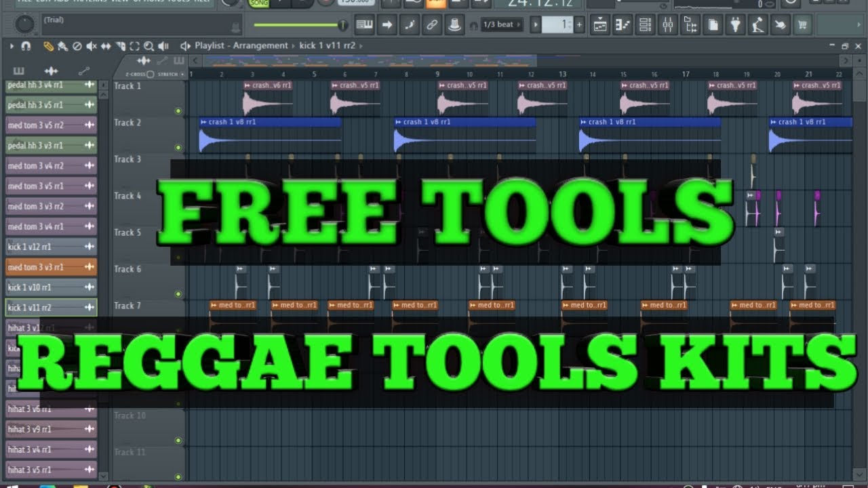Mute Track 2 via green light
868x488 pixels.
(x=178, y=147)
